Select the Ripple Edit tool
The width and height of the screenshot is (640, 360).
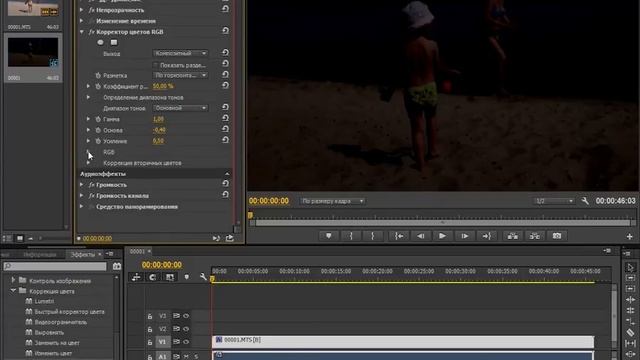click(630, 289)
